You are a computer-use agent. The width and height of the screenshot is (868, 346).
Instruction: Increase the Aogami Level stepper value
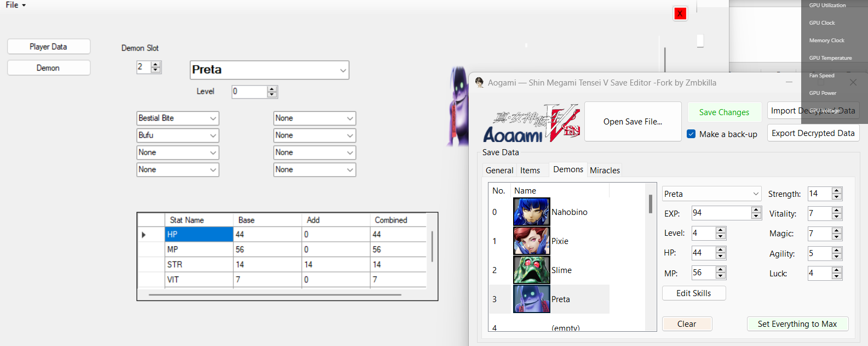[x=721, y=230]
